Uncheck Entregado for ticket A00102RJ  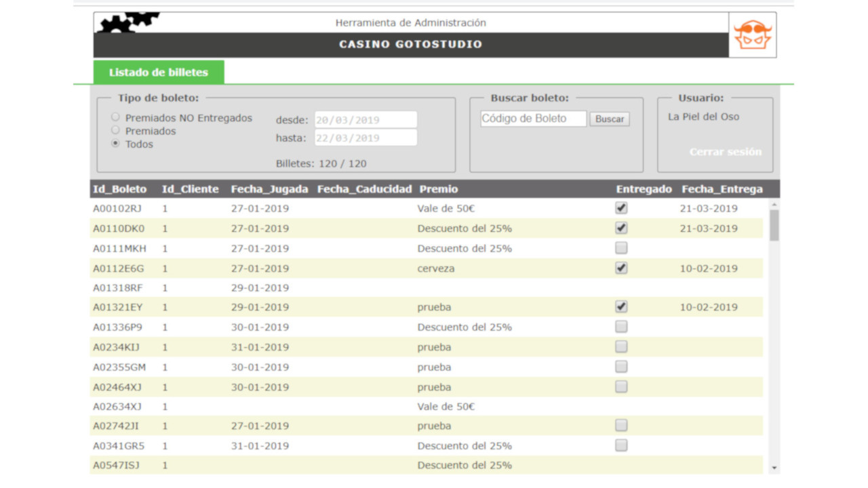[x=621, y=208]
